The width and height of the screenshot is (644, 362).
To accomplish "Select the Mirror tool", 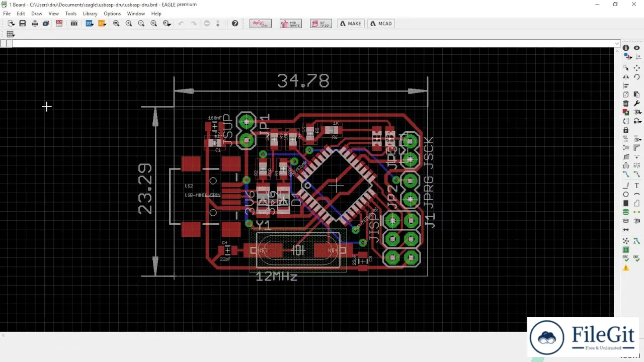I will 626,77.
